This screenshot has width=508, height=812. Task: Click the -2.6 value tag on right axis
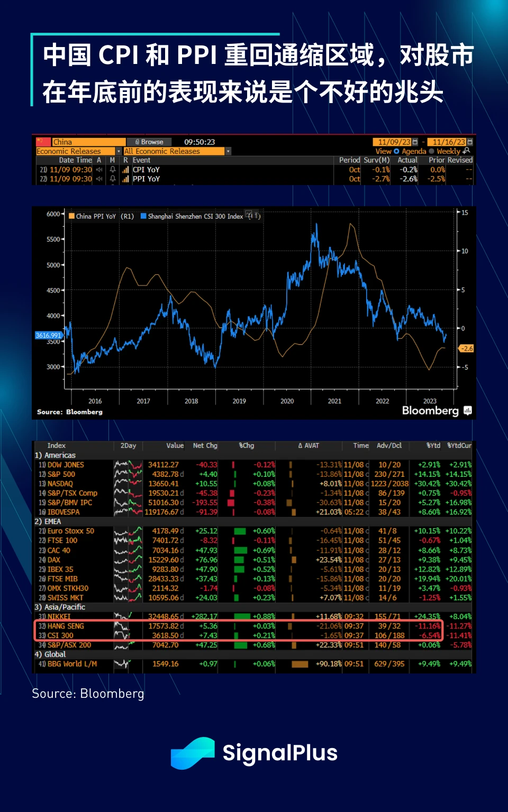[466, 348]
